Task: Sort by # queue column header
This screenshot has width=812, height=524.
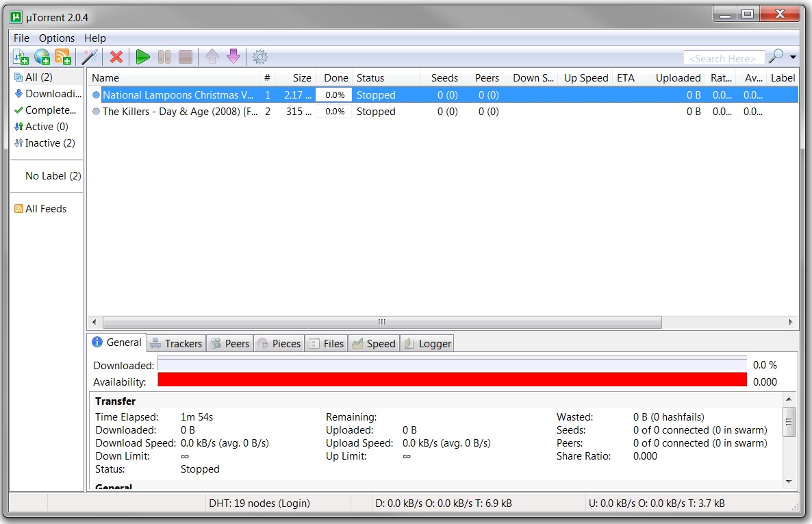Action: tap(267, 78)
